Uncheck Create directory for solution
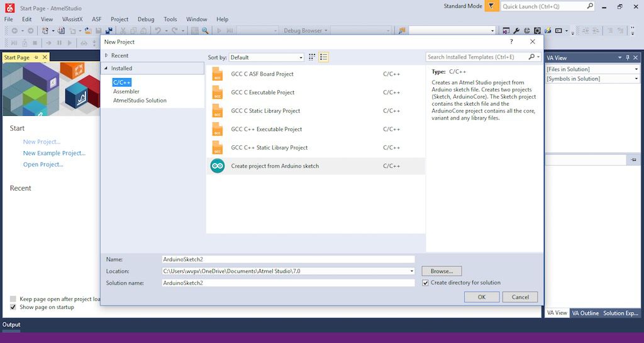This screenshot has width=644, height=343. (x=426, y=283)
